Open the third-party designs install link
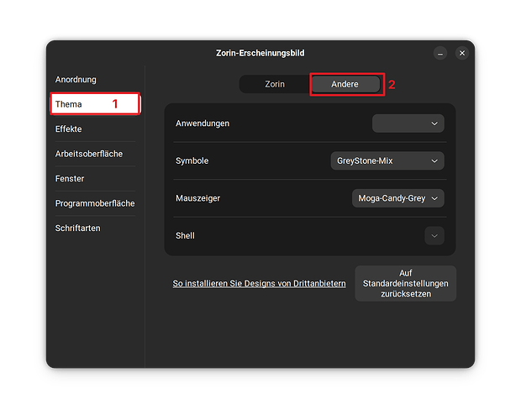Viewport: 521px width, 420px height. (x=259, y=284)
